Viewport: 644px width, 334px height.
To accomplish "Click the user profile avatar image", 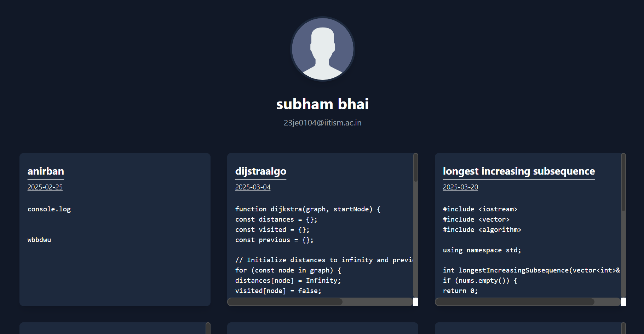I will 322,49.
